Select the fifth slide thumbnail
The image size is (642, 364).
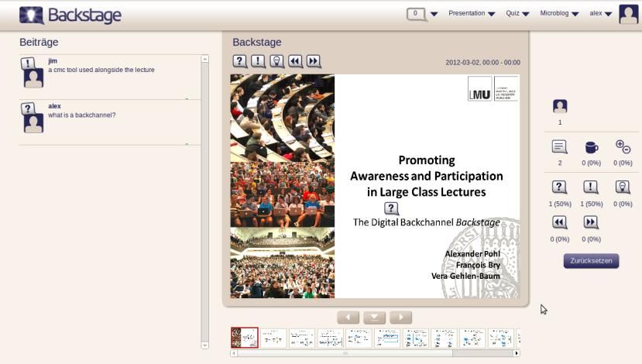(359, 338)
